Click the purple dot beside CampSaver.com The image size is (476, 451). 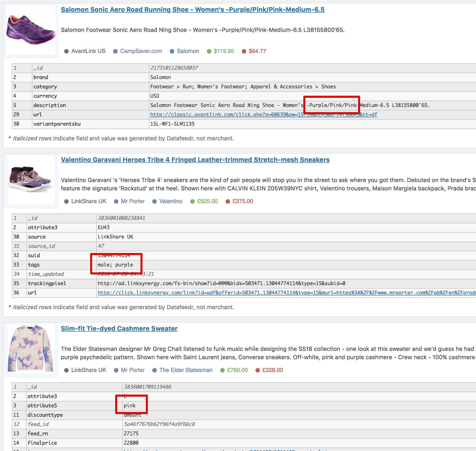[115, 51]
